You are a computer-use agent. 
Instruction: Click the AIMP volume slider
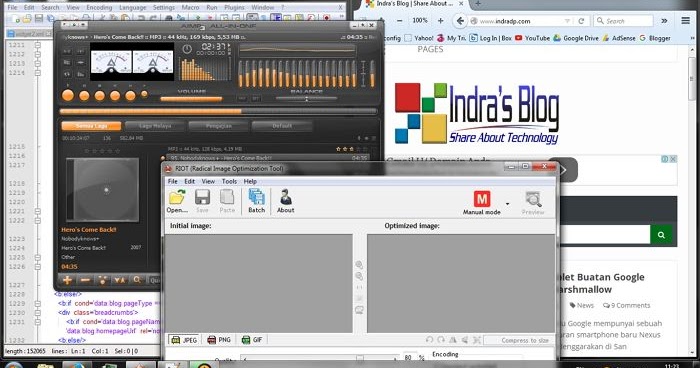191,99
